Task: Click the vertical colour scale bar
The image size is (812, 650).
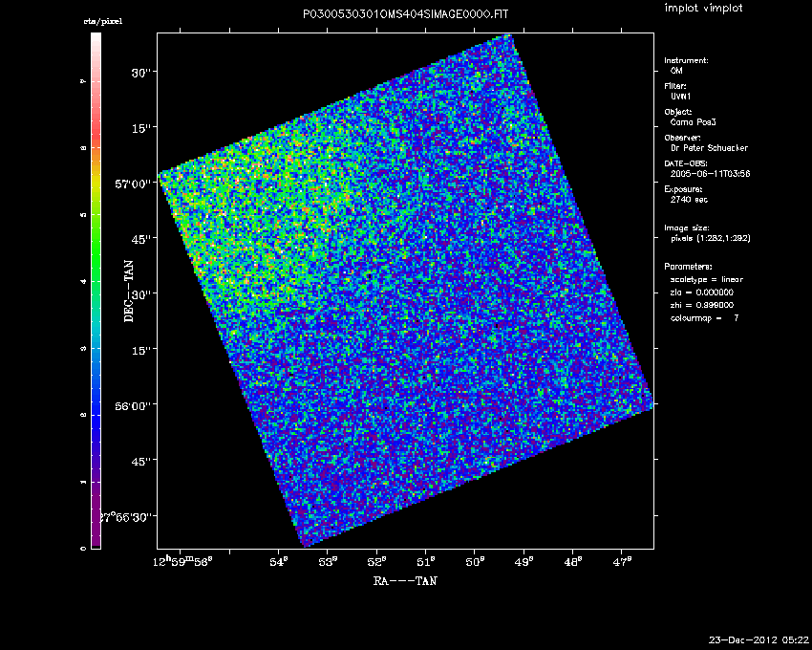Action: coord(96,291)
